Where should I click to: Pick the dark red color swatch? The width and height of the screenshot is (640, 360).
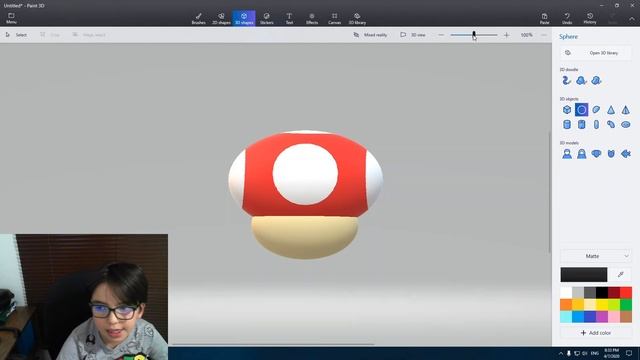[614, 293]
